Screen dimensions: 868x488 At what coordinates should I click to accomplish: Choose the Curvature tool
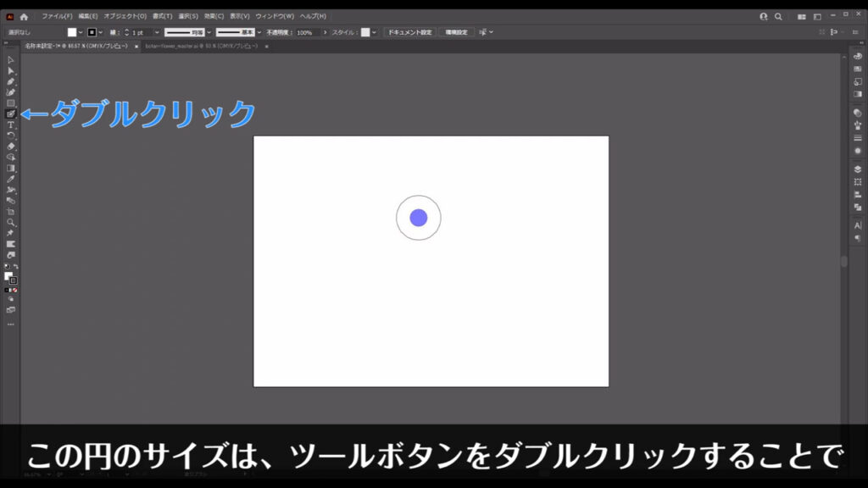coord(10,92)
